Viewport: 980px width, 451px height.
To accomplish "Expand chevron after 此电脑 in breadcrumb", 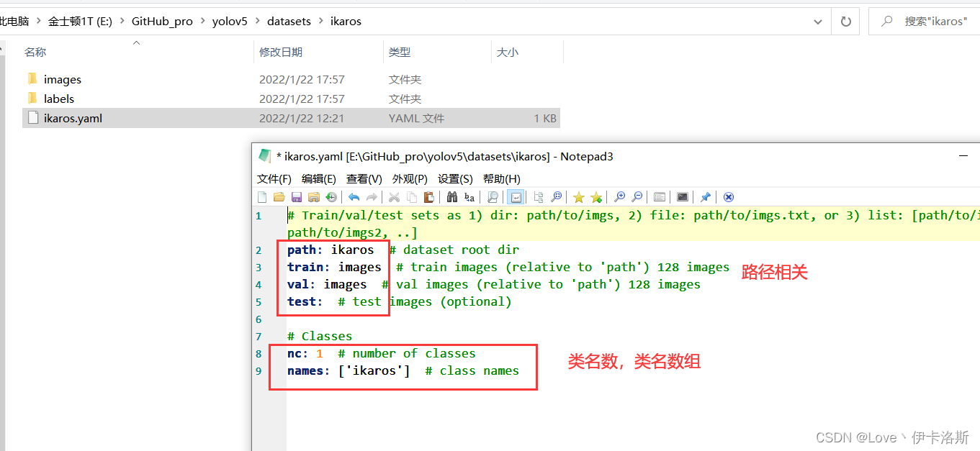I will pyautogui.click(x=39, y=22).
